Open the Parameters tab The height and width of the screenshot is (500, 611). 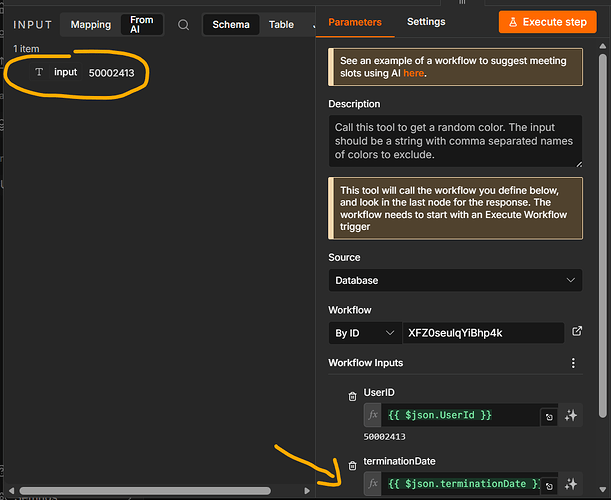point(355,22)
